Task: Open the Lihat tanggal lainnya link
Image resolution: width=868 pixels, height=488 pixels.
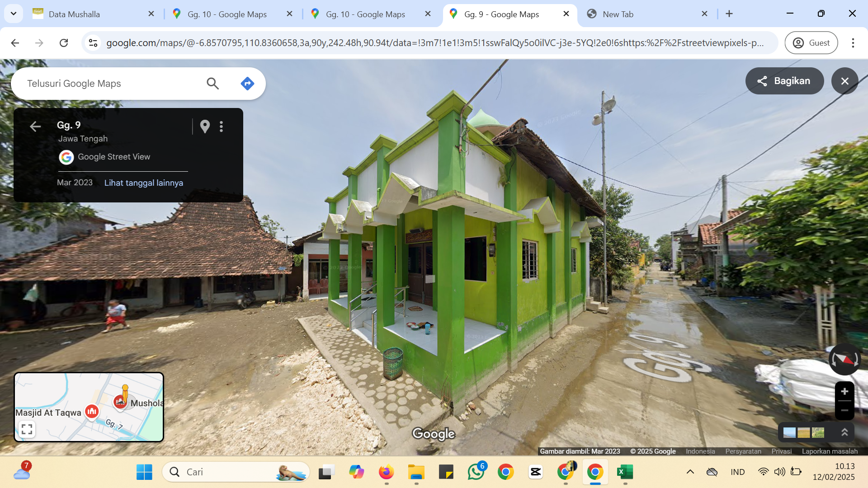Action: pyautogui.click(x=144, y=183)
